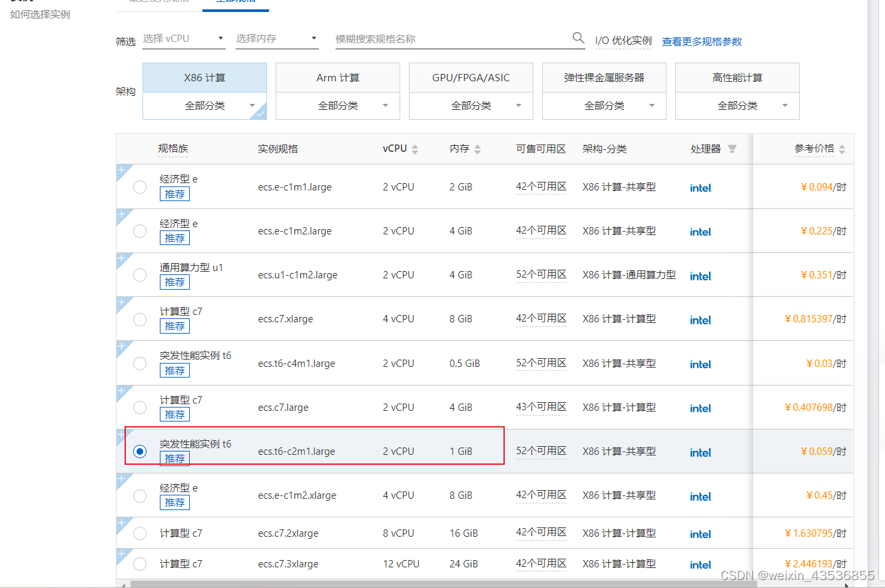Image resolution: width=885 pixels, height=588 pixels.
Task: Select the 弹性裸金属服务器 architecture tab
Action: 604,78
